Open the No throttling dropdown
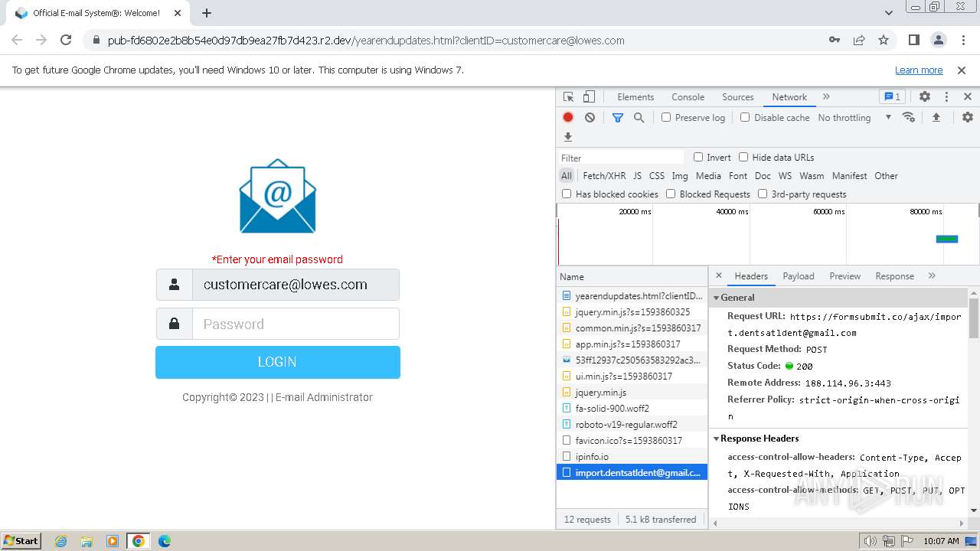Viewport: 980px width, 551px height. point(854,117)
